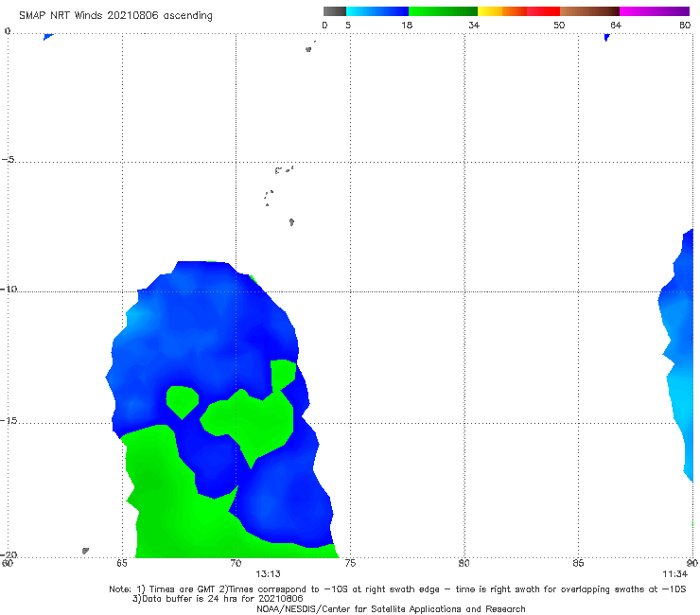Click the latitude axis label '-10'
Viewport: 700px width, 615px height.
coord(9,289)
